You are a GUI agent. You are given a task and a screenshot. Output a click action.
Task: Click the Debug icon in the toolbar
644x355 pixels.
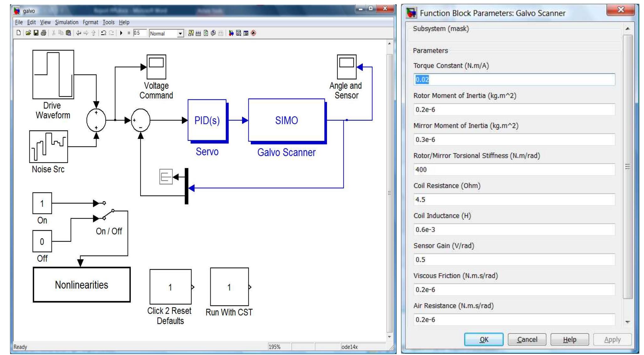pyautogui.click(x=253, y=33)
